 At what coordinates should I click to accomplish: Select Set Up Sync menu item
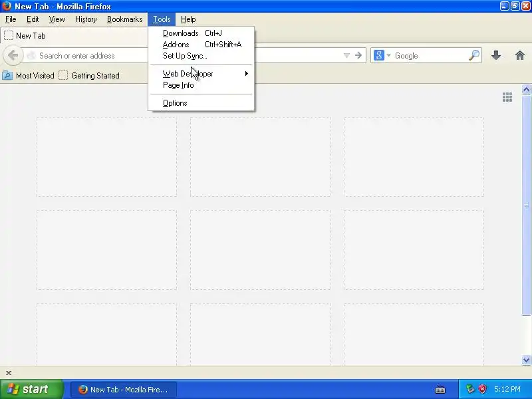click(201, 56)
